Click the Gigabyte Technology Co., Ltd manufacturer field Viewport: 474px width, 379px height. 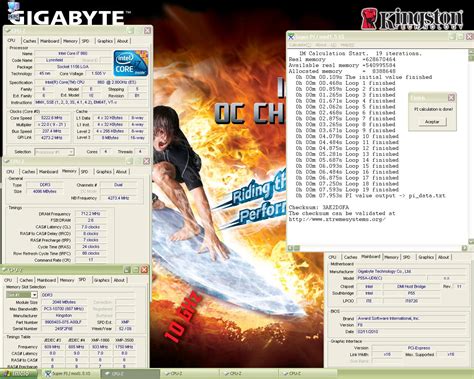411,271
